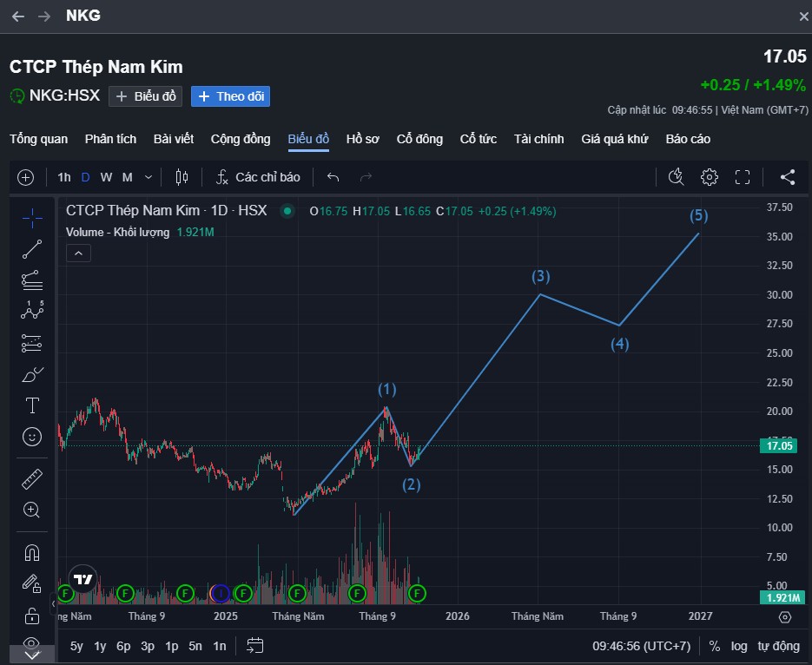Open the emoji sticker tool
The image size is (812, 665).
32,437
